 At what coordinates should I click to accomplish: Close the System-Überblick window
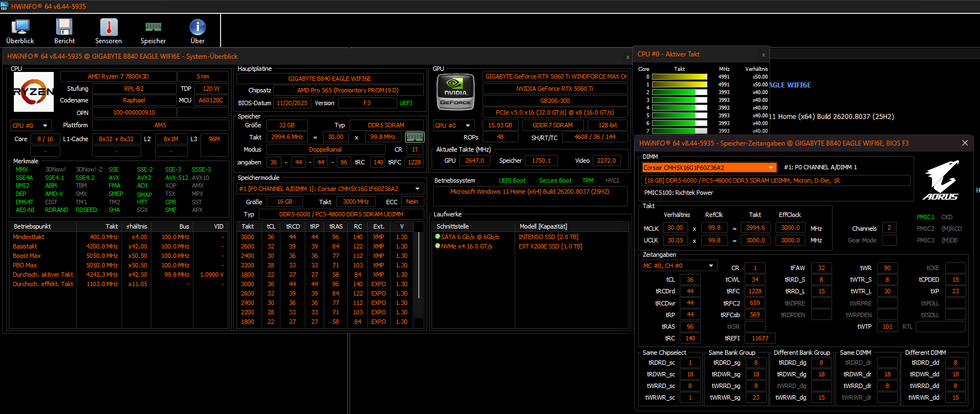click(x=628, y=57)
